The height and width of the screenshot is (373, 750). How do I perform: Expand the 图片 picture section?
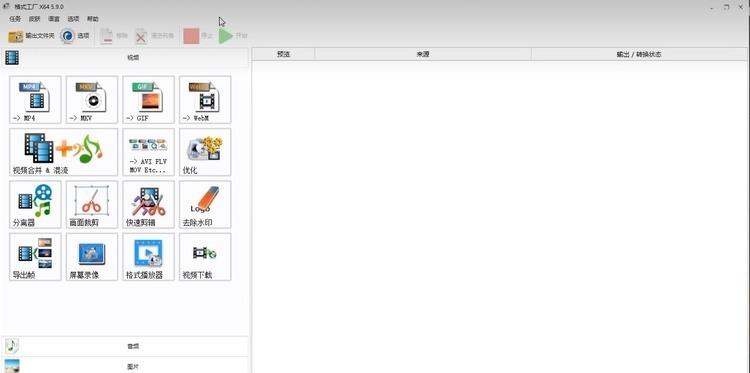point(125,366)
